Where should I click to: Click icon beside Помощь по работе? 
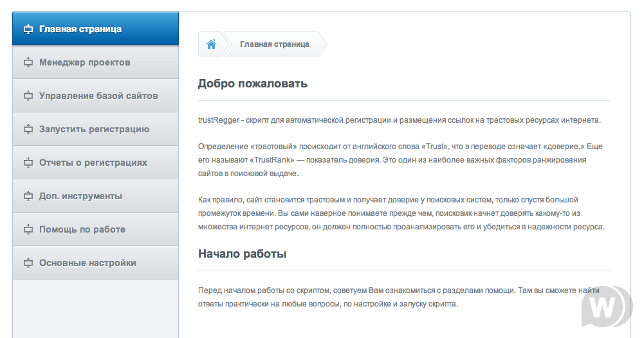coord(28,229)
